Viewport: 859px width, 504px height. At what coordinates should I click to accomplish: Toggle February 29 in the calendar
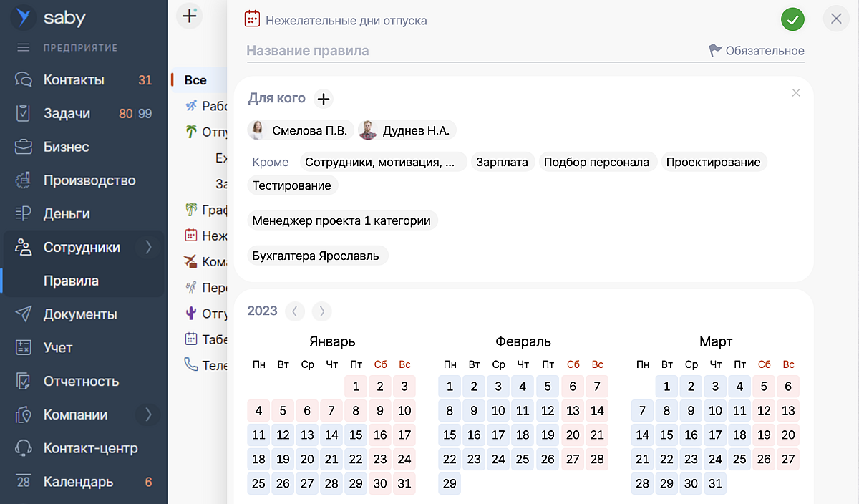click(450, 483)
